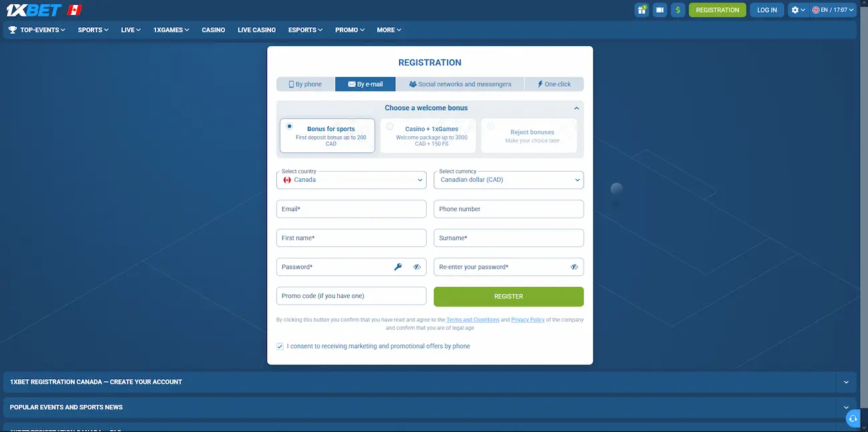
Task: Click the Surname field
Action: 509,238
